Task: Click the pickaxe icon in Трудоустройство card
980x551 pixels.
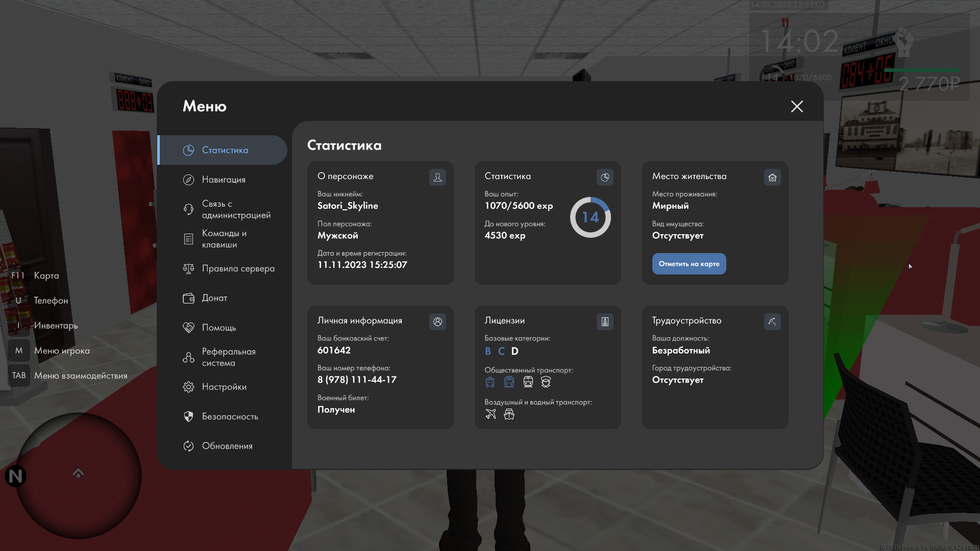Action: coord(772,322)
